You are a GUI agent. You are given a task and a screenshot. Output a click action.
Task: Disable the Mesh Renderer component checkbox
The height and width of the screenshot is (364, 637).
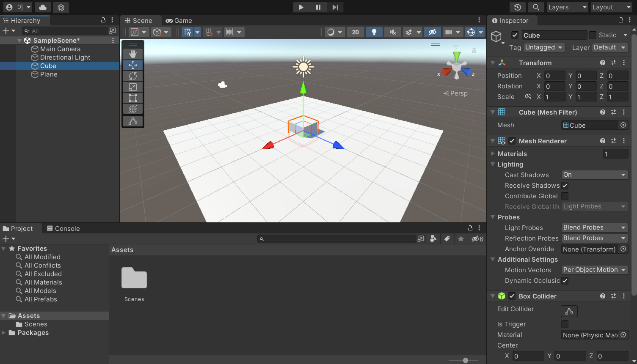pos(512,141)
